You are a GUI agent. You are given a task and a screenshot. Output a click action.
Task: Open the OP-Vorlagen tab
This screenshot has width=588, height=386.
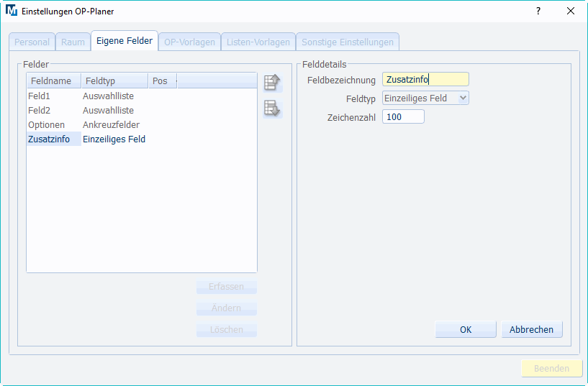coord(189,42)
